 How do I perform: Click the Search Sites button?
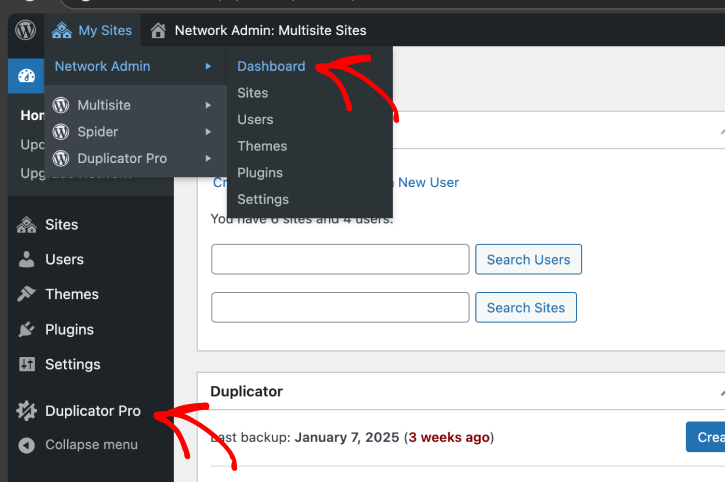tap(526, 307)
